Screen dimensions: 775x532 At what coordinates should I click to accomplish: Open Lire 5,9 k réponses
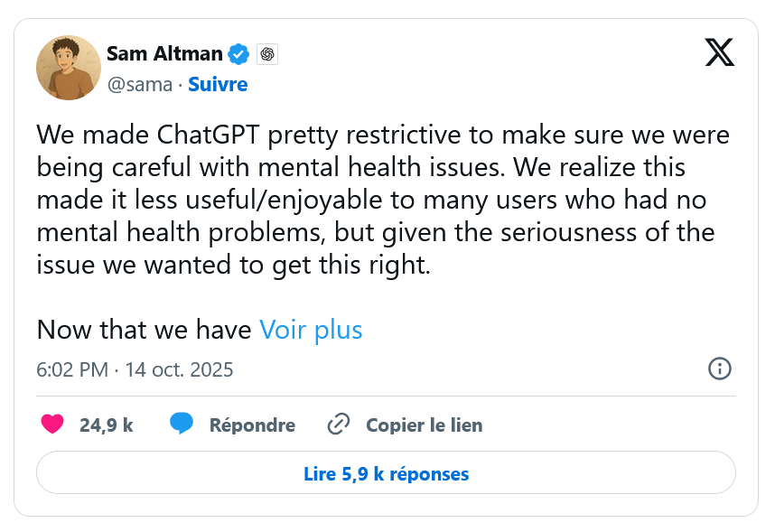[386, 473]
